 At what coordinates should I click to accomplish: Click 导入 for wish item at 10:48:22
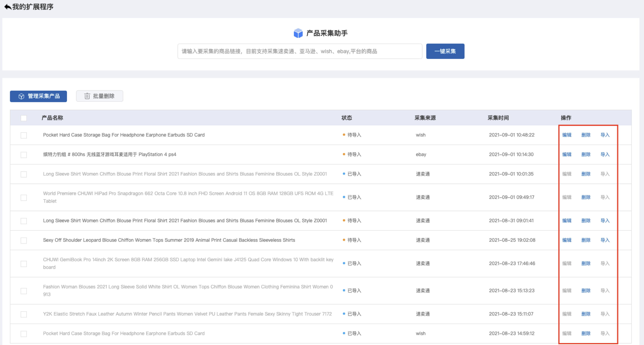(605, 135)
